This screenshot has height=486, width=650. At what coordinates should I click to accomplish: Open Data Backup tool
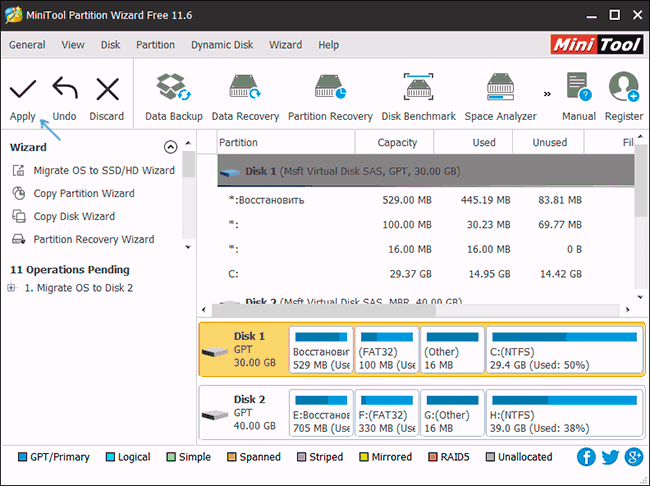pos(174,89)
